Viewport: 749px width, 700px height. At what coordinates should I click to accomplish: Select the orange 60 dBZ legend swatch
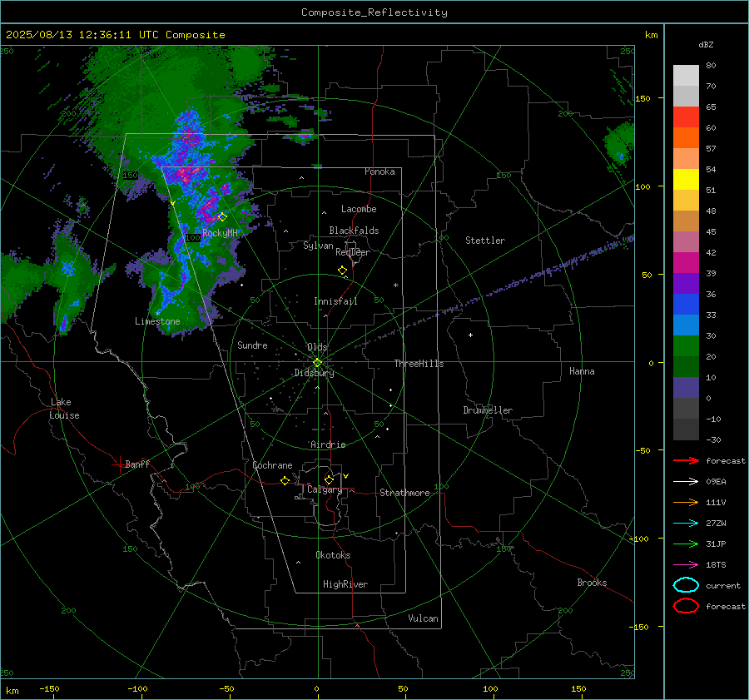pyautogui.click(x=686, y=137)
